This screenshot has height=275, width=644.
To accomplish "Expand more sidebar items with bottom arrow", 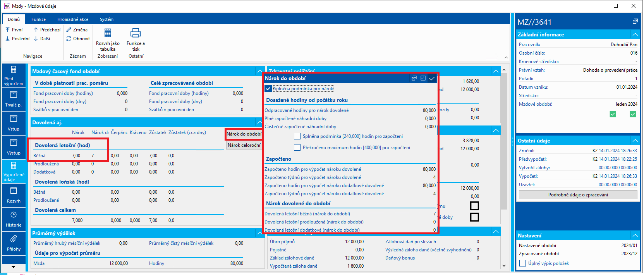I will (14, 267).
